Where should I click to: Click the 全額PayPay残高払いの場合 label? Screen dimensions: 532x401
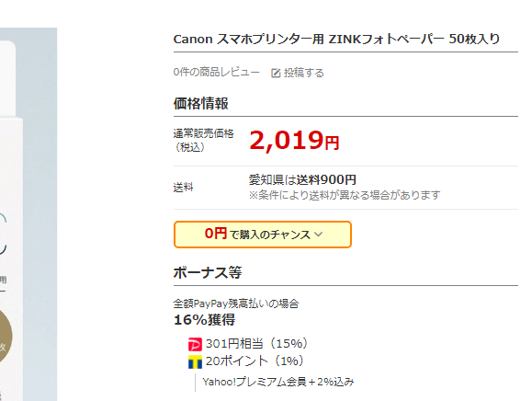pyautogui.click(x=236, y=304)
